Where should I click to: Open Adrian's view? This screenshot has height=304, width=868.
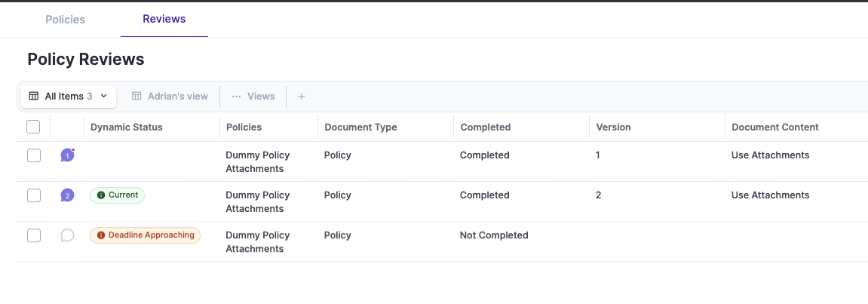click(x=177, y=97)
